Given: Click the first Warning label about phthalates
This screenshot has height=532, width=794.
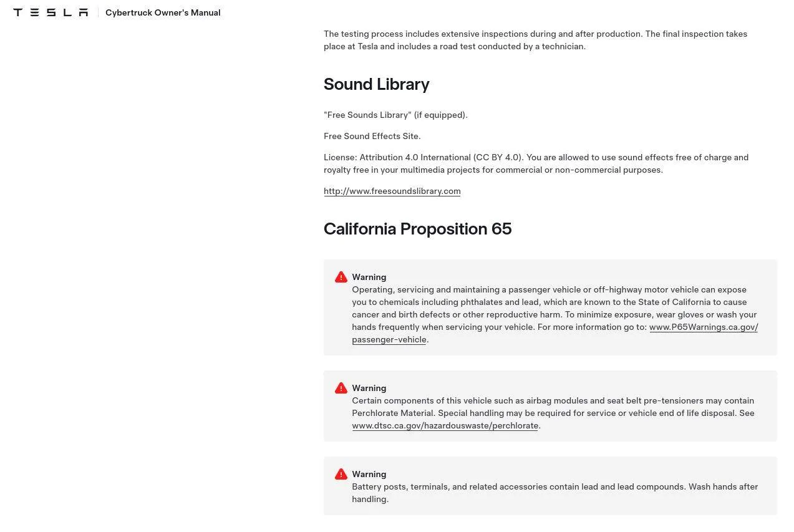Looking at the screenshot, I should click(x=369, y=277).
